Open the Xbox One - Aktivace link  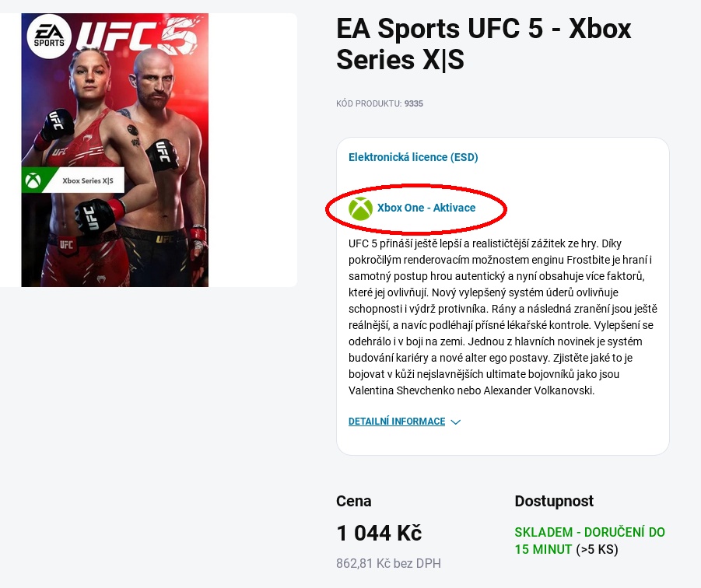[x=426, y=208]
